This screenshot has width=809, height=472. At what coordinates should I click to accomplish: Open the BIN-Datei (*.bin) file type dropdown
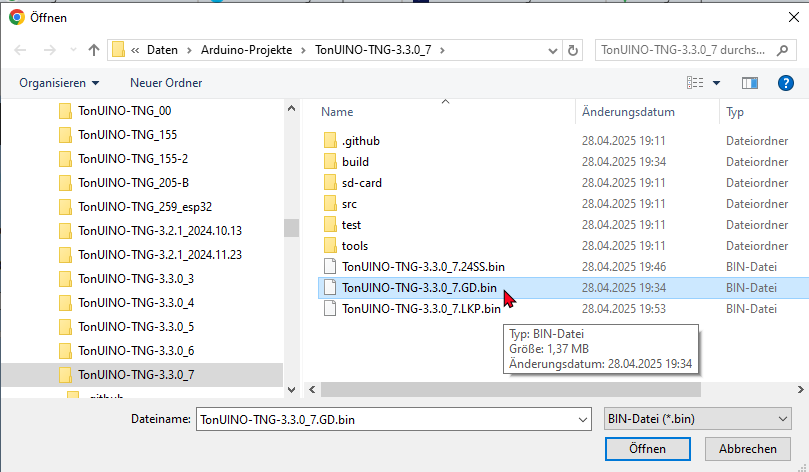698,419
